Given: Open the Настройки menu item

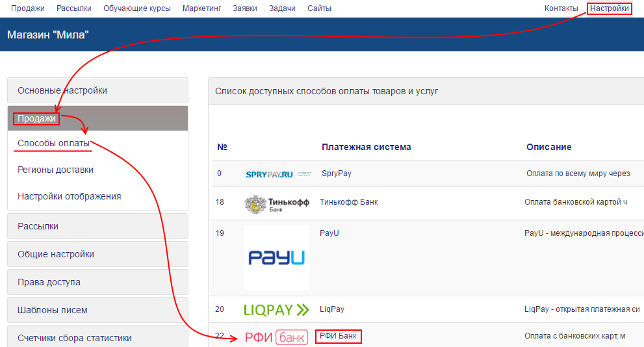Looking at the screenshot, I should [609, 8].
